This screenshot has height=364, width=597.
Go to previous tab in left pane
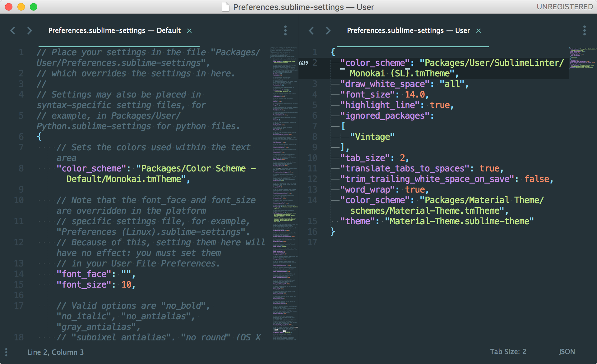pyautogui.click(x=13, y=30)
